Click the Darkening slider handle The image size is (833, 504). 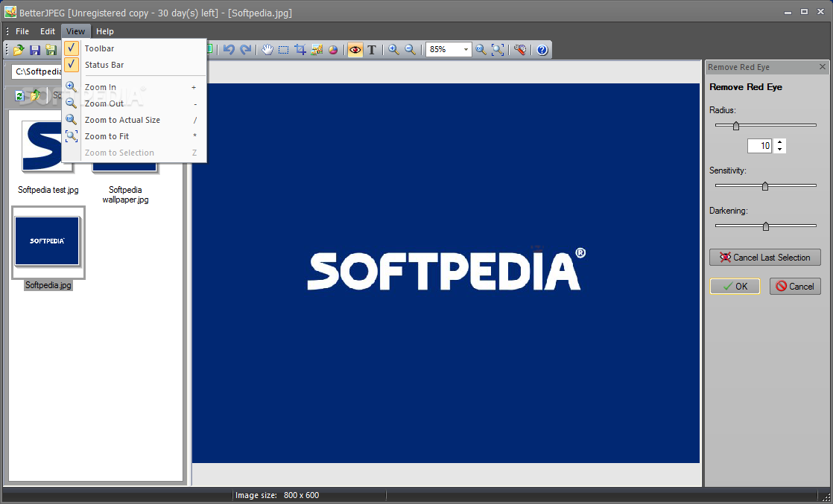[x=765, y=226]
